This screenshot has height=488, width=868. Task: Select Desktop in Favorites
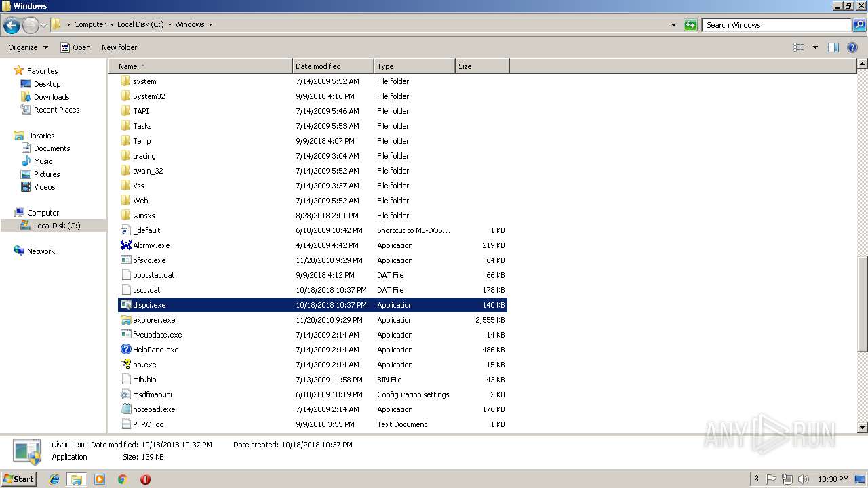47,84
